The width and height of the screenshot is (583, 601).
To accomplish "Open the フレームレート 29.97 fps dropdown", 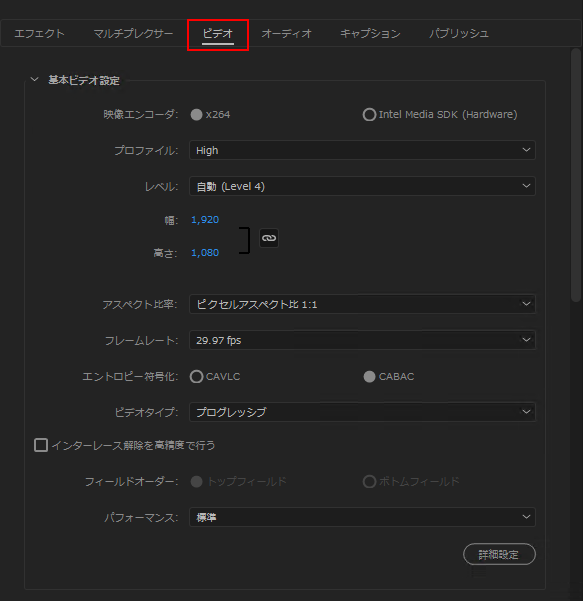I will [x=362, y=340].
